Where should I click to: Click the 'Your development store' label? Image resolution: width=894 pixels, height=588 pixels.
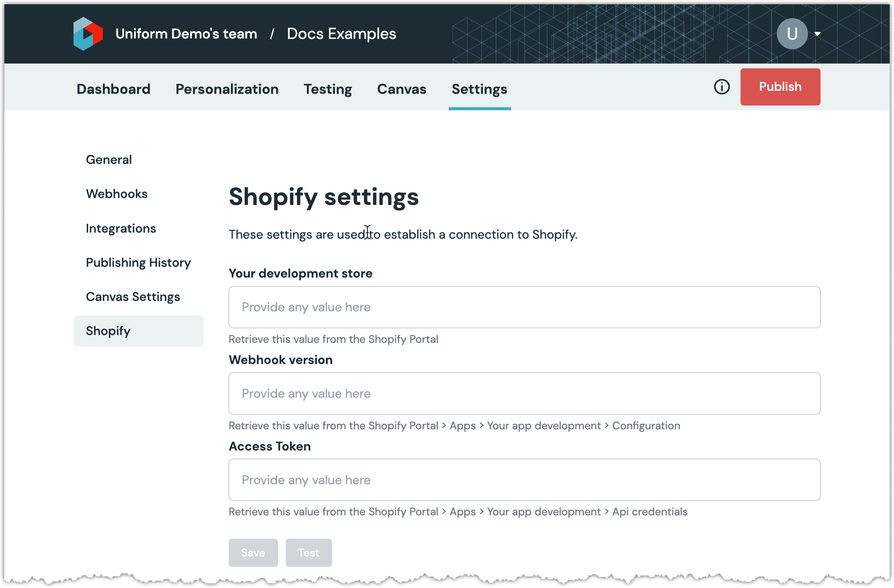pos(300,273)
